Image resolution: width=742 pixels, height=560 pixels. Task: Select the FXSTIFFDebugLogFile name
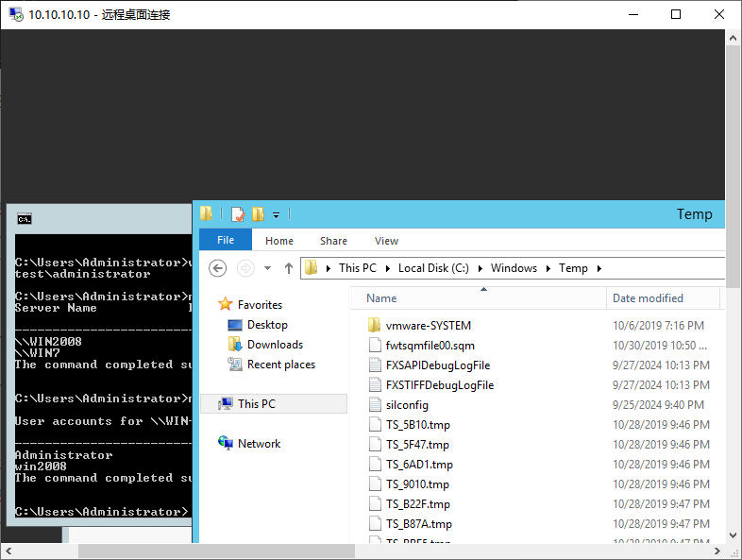pos(440,385)
